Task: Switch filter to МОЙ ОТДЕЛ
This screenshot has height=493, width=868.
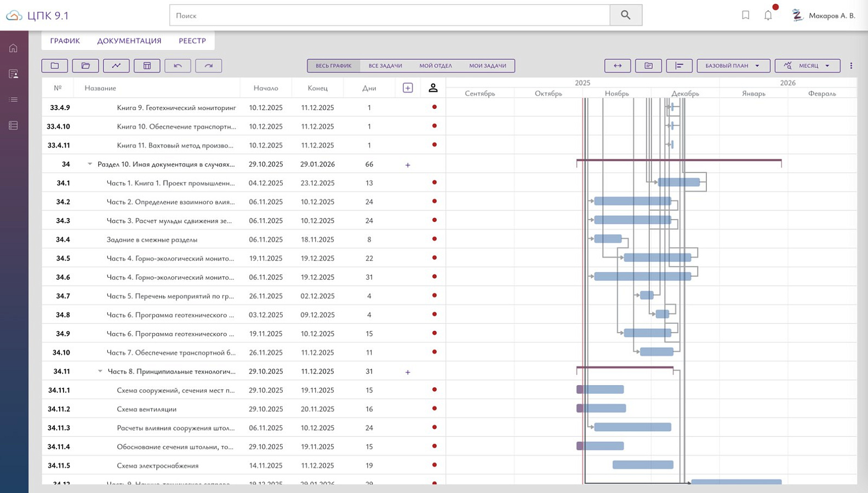Action: (x=436, y=66)
